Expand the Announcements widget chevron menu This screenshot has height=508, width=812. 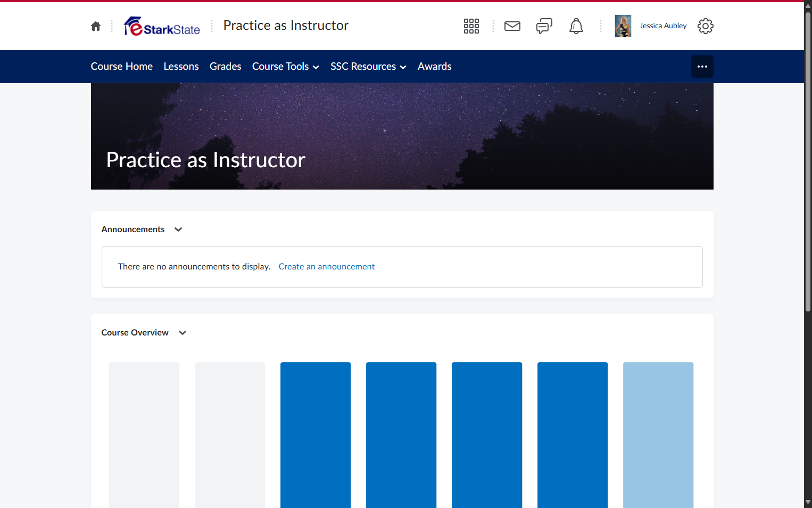click(178, 230)
